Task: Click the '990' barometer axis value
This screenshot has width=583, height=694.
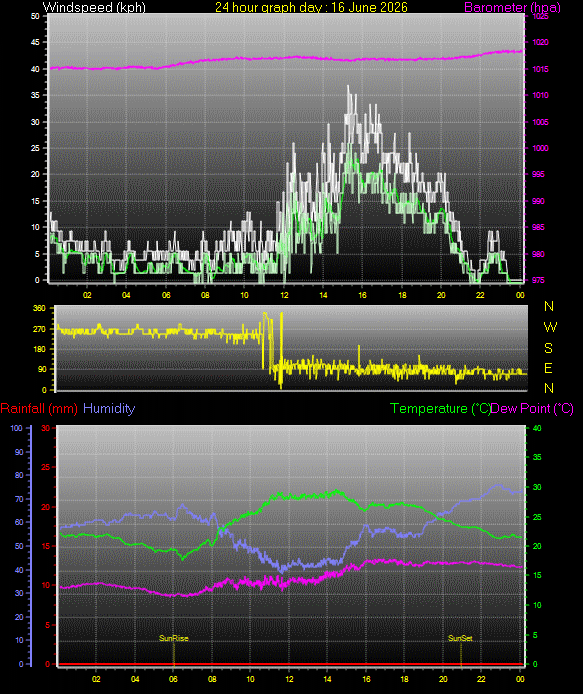Action: click(538, 201)
